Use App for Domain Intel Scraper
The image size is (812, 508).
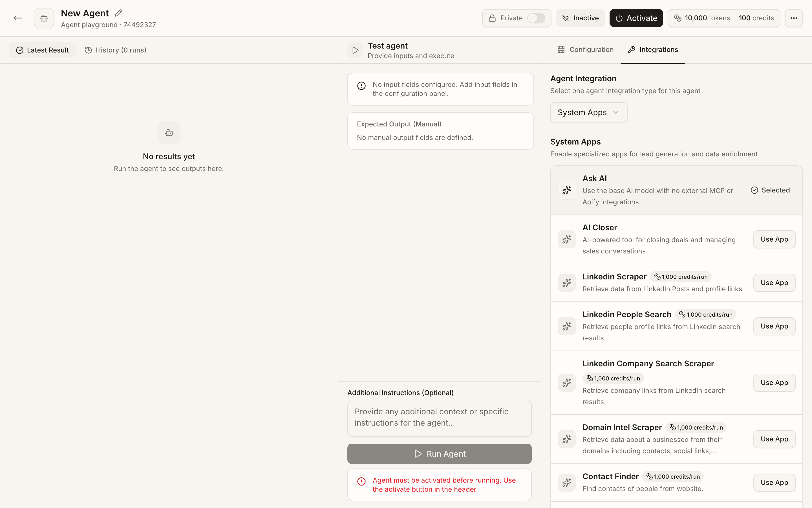pos(774,439)
